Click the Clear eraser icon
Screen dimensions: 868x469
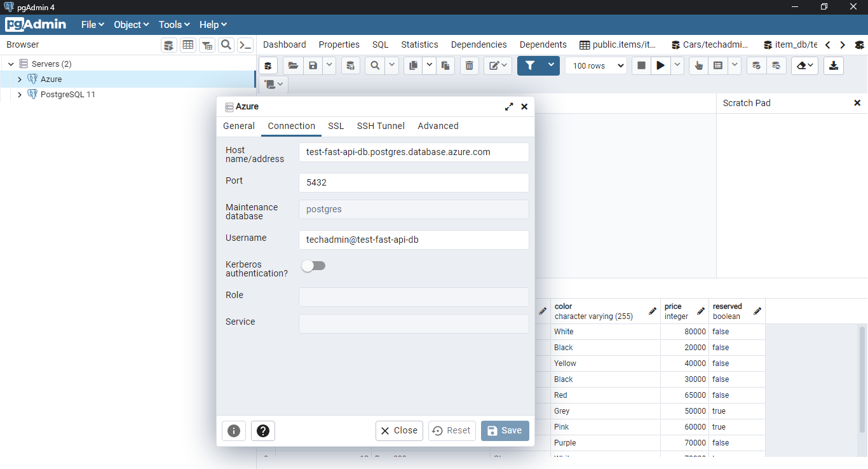coord(804,65)
